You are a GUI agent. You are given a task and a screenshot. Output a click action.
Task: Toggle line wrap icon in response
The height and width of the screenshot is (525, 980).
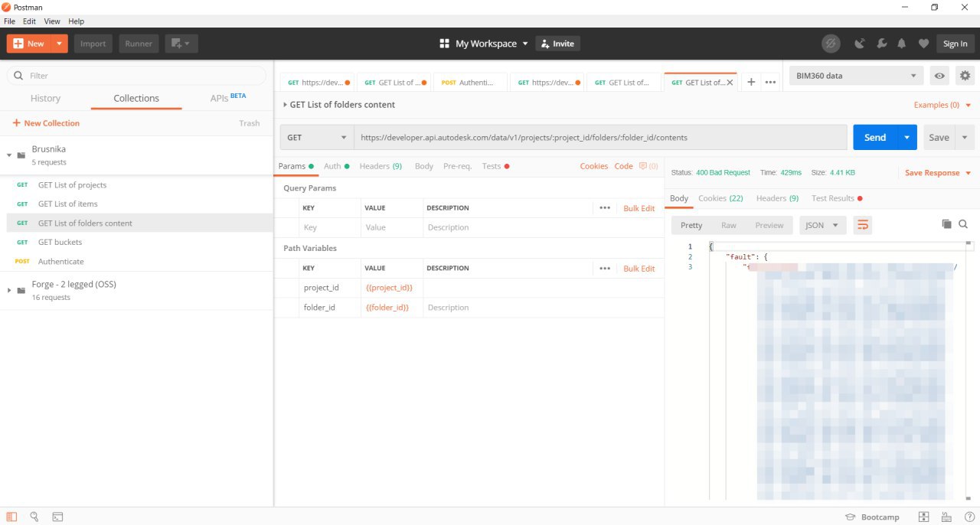(862, 225)
